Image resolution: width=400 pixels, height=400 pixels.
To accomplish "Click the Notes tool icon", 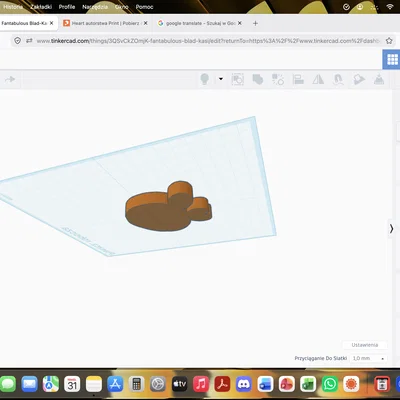I will [x=359, y=79].
